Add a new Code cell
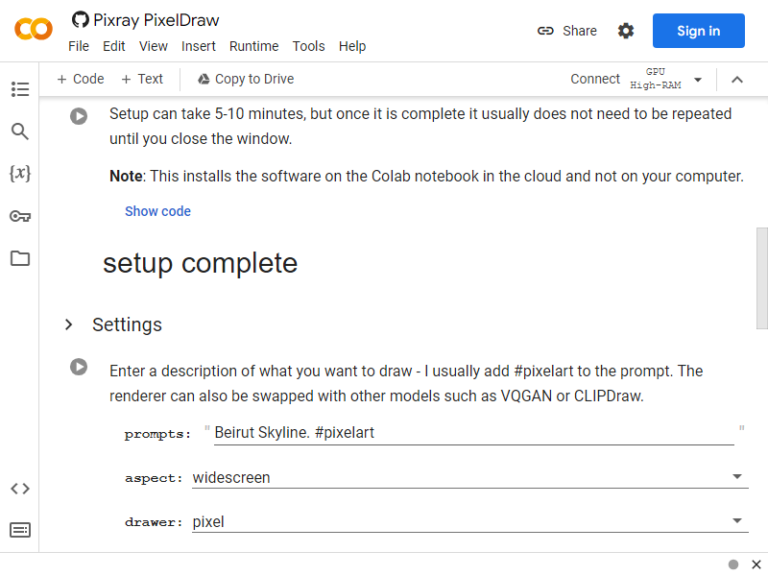The width and height of the screenshot is (768, 576). click(x=80, y=79)
